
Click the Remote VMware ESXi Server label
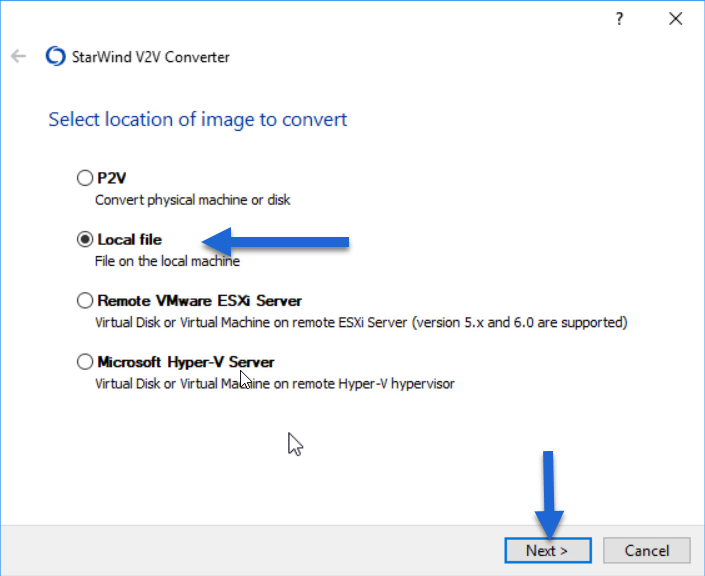(x=200, y=301)
